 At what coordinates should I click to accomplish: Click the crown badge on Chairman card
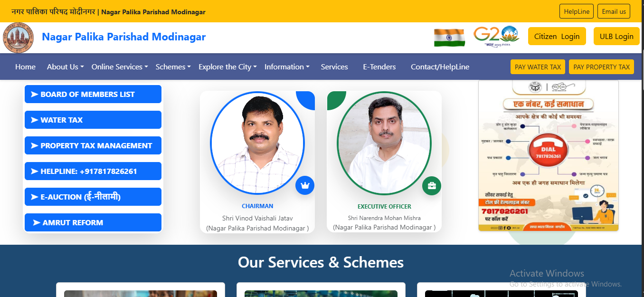click(305, 185)
